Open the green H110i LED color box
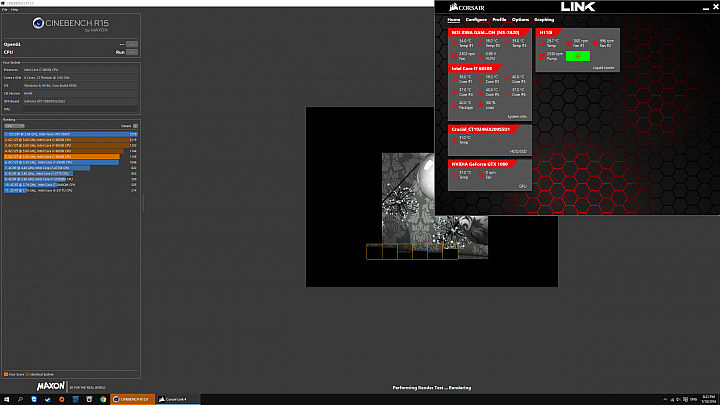720x405 pixels. tap(578, 56)
